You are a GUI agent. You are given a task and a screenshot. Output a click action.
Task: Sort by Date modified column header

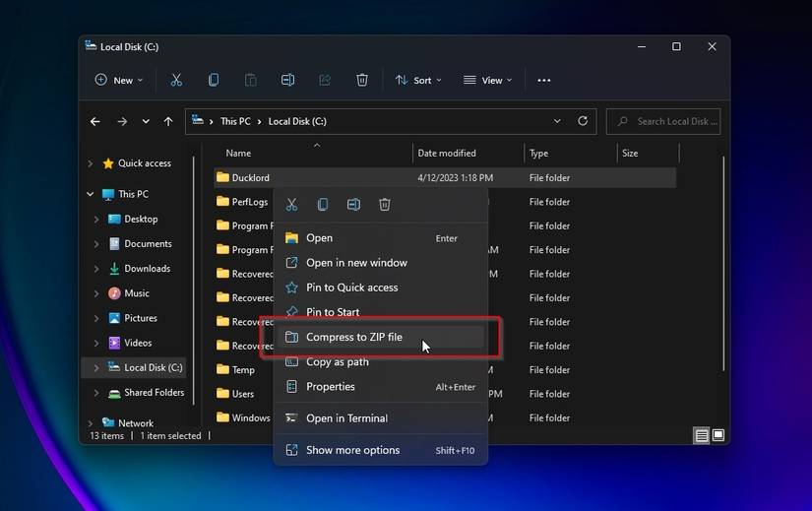point(447,153)
